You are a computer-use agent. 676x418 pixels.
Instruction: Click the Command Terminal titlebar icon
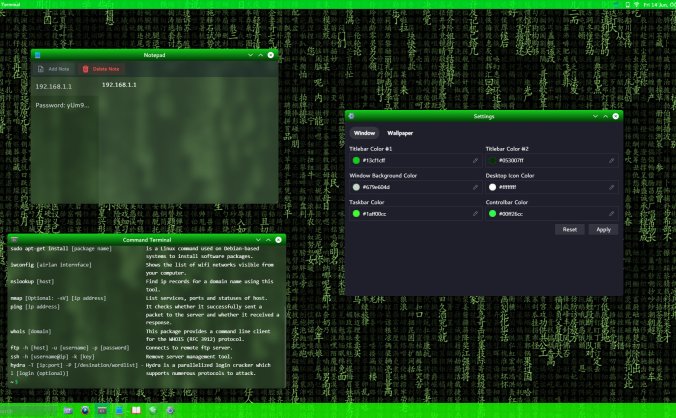click(x=15, y=240)
